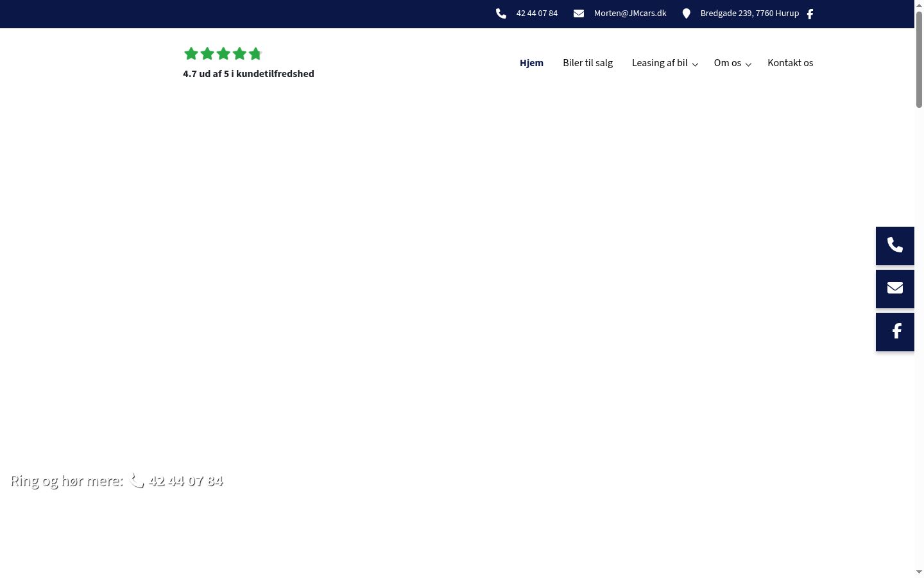924x578 pixels.
Task: Go to the Hjem menu item
Action: [x=531, y=63]
